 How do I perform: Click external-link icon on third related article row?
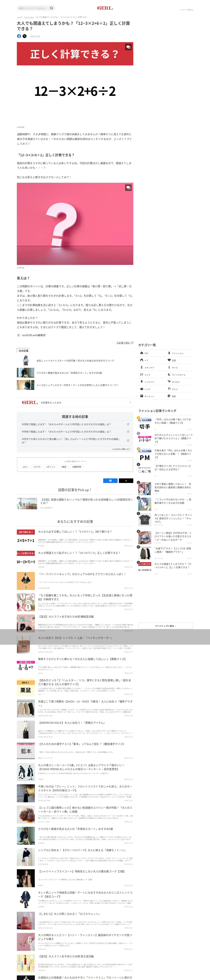[x=128, y=441]
